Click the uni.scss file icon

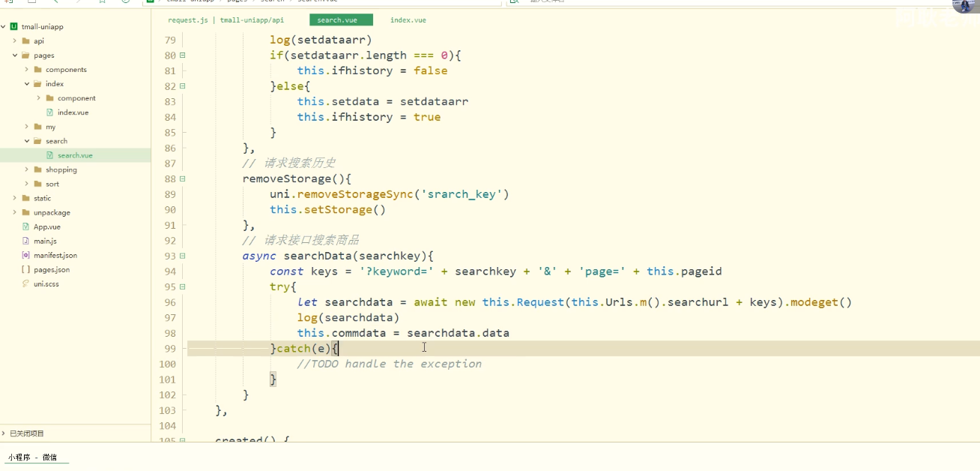(26, 283)
